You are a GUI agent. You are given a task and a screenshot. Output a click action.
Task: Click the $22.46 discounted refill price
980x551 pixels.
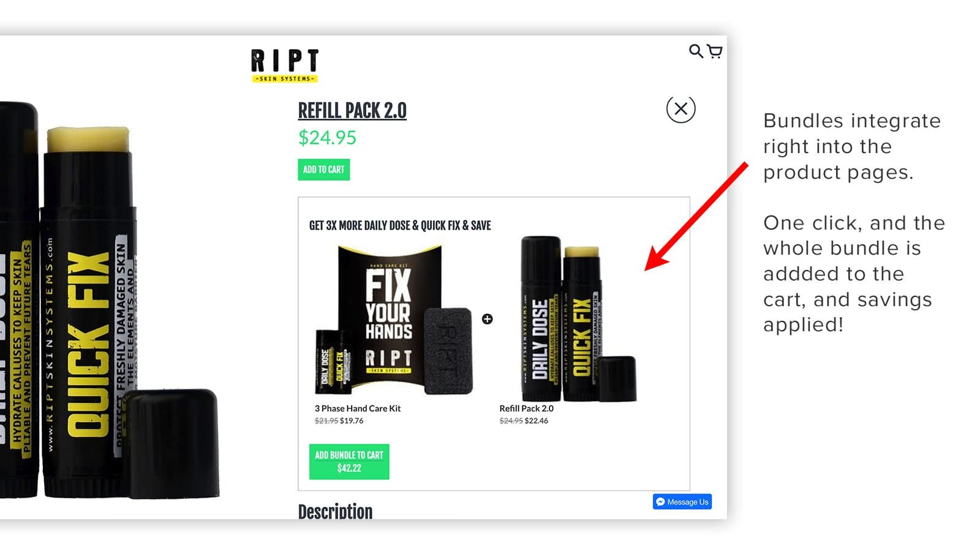(x=537, y=421)
